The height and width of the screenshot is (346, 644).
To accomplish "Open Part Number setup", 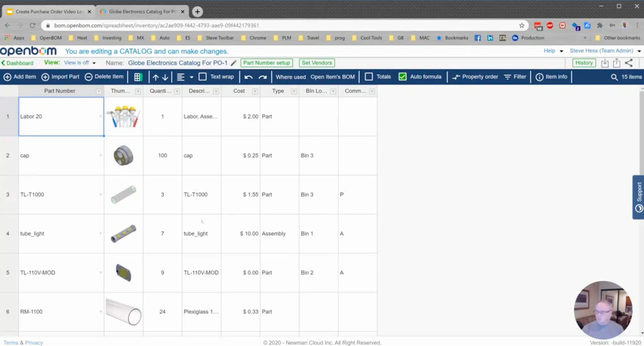I will (x=267, y=63).
